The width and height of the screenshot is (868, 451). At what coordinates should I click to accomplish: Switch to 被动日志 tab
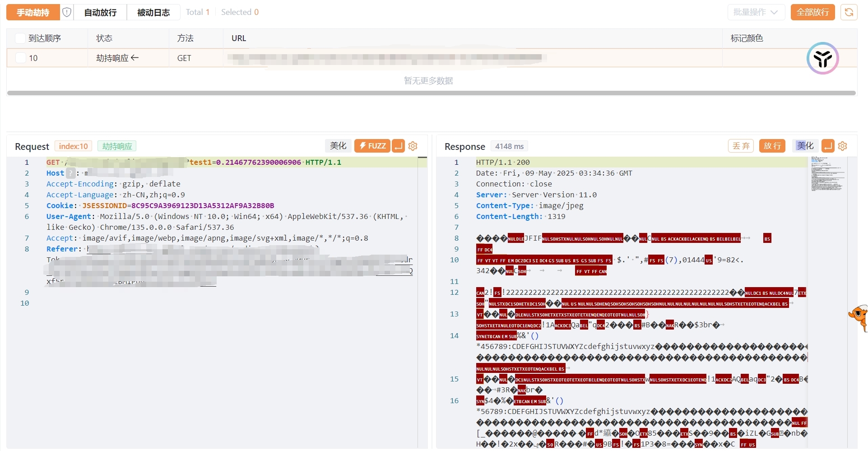(x=153, y=12)
